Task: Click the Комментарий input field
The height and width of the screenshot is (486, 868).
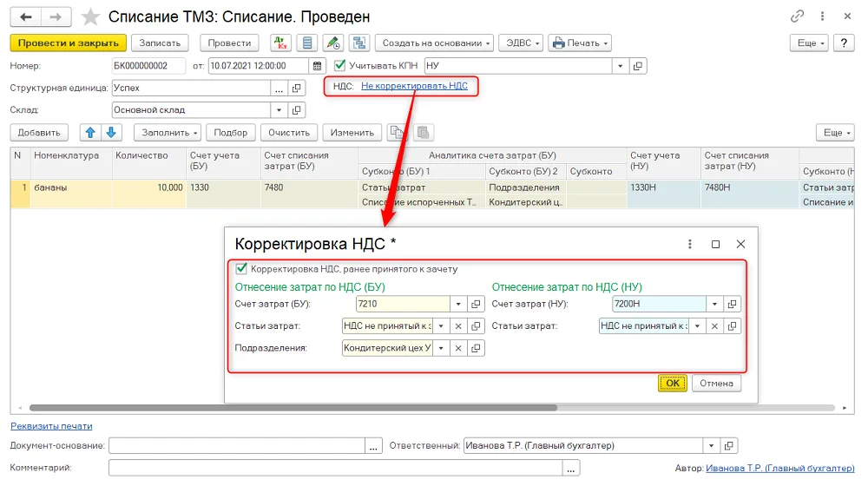Action: pos(336,469)
